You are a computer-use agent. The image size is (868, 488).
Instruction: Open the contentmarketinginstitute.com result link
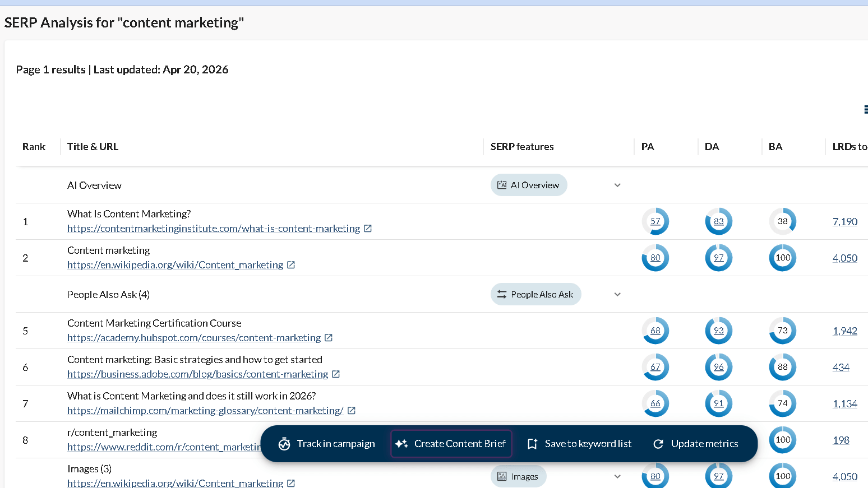(x=213, y=228)
